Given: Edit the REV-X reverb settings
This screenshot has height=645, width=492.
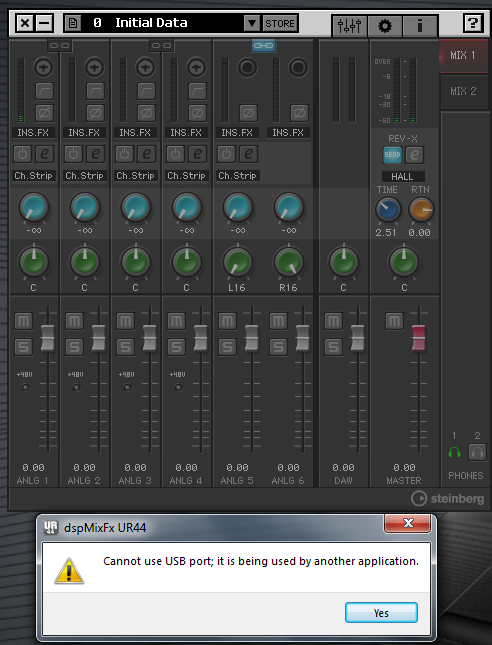Looking at the screenshot, I should tap(414, 155).
